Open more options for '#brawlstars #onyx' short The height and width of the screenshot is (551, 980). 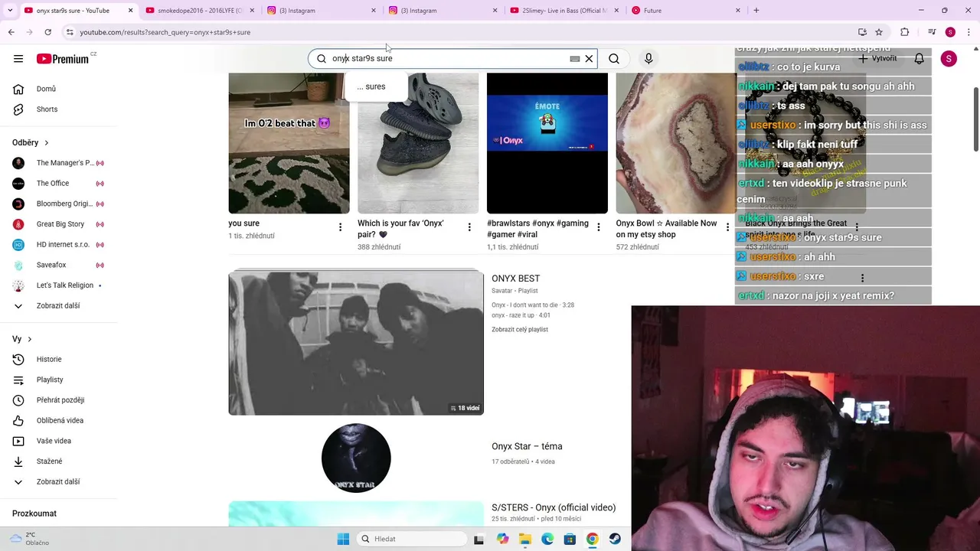(599, 227)
